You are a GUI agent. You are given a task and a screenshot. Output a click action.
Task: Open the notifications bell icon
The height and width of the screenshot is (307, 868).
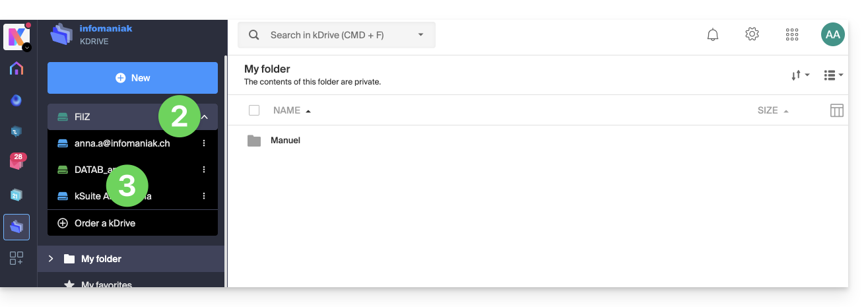coord(713,35)
